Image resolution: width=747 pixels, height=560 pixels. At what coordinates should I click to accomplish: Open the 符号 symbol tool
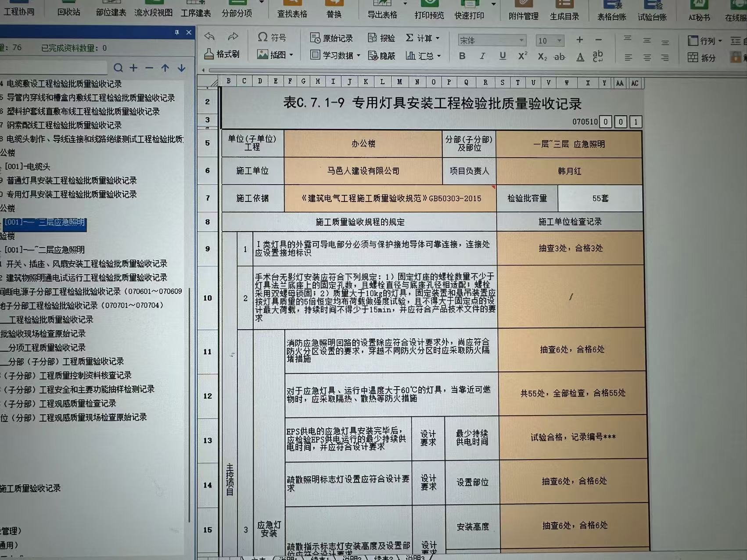[272, 37]
